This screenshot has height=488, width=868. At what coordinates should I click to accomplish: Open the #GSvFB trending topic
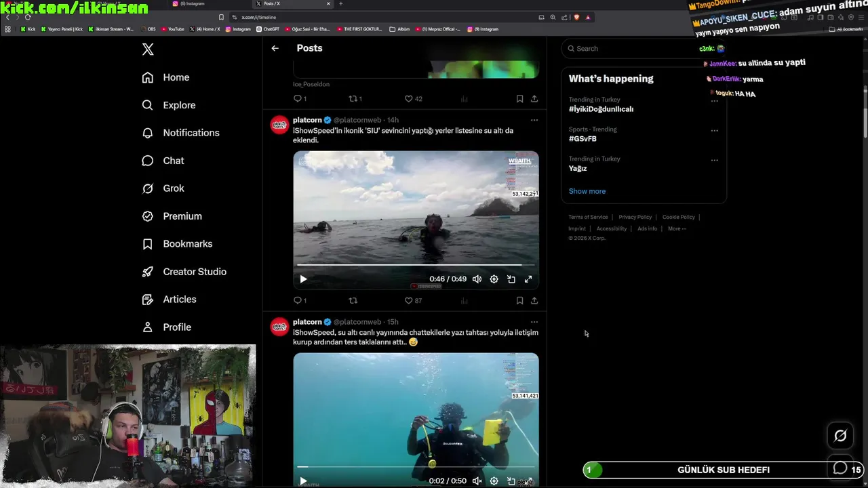[x=583, y=139]
